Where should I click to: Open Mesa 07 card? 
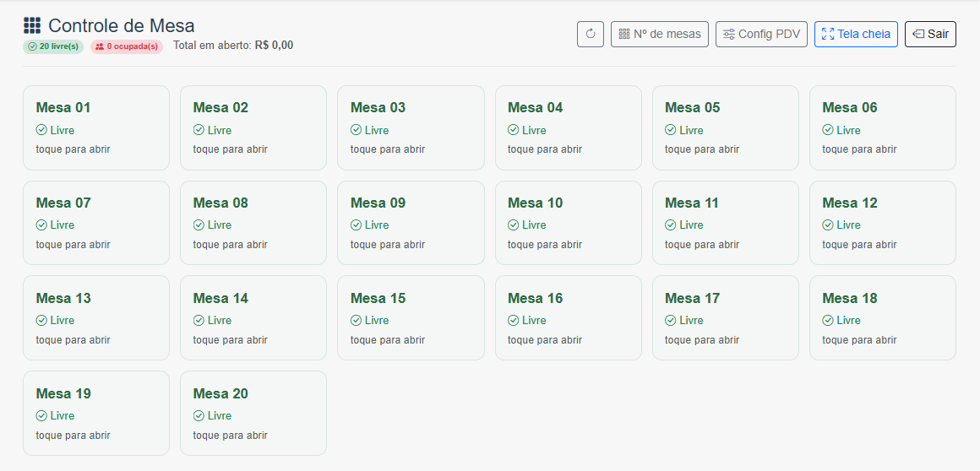coord(96,223)
